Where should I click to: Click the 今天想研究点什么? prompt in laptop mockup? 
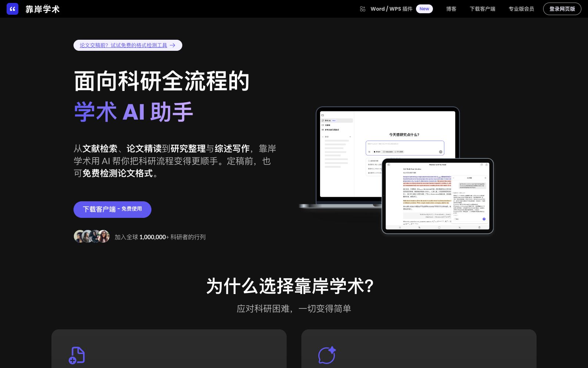[x=404, y=135]
